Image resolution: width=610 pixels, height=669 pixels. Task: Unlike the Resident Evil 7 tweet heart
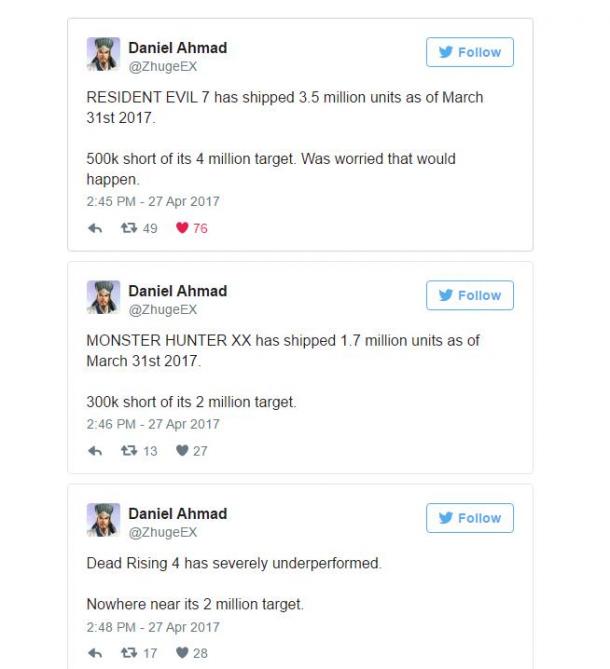tap(182, 228)
